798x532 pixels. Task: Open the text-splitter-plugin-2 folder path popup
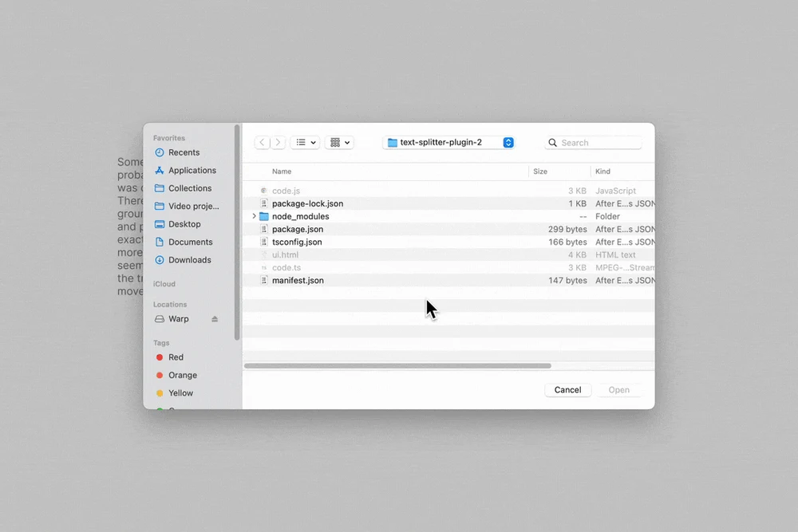[448, 143]
